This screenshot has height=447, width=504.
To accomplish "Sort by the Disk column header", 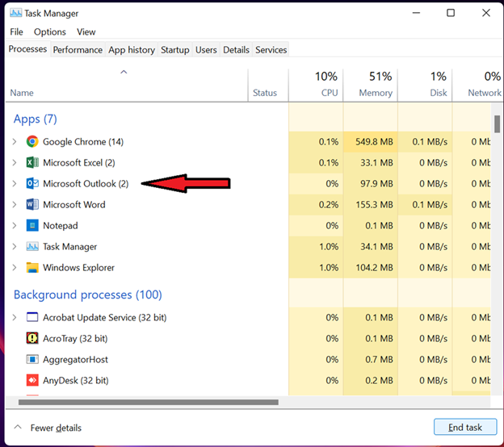I will (425, 85).
